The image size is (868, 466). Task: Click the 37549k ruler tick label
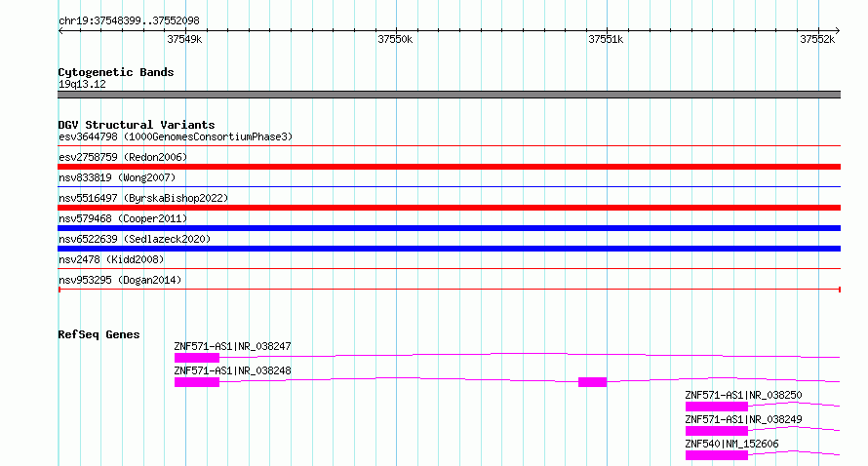[184, 39]
